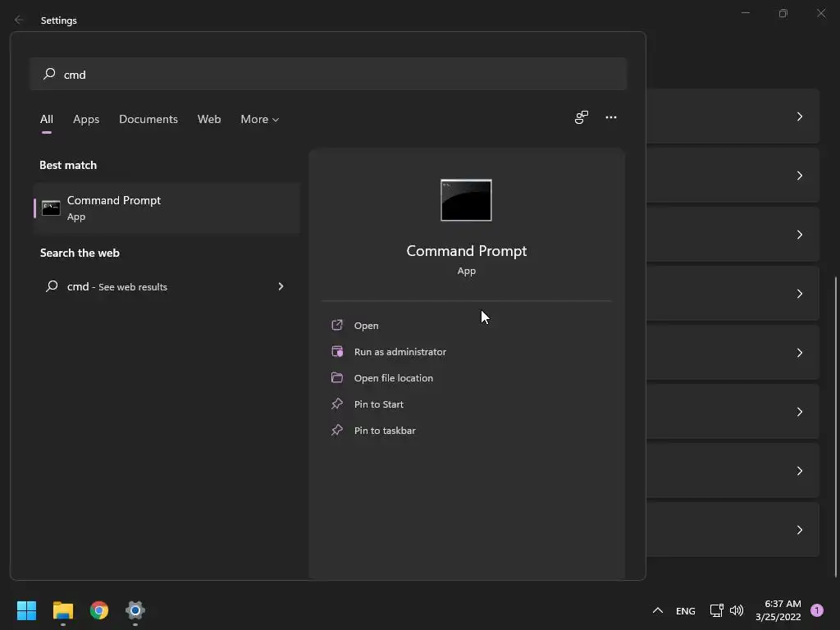Click Open for Command Prompt

point(367,325)
